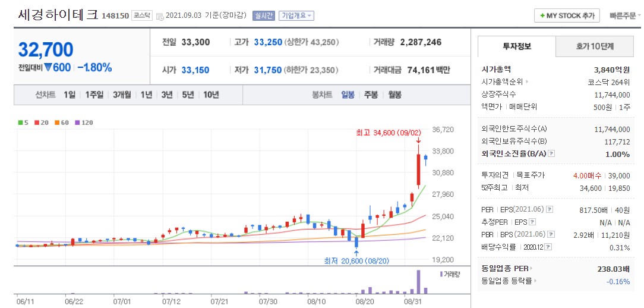Click the help icon next to PER EPS(2021.06)
Screen dimensions: 644x308
click(550, 209)
